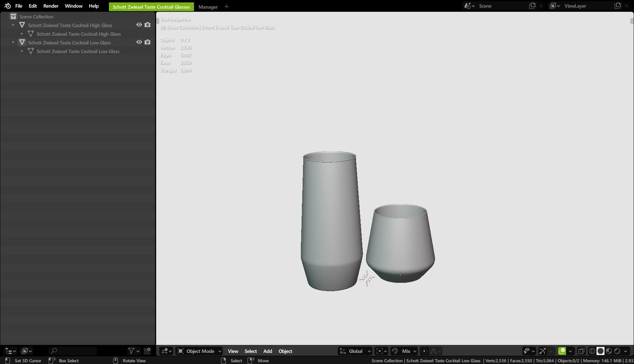Expand the Low Glass mesh object
634x364 pixels.
pyautogui.click(x=22, y=51)
